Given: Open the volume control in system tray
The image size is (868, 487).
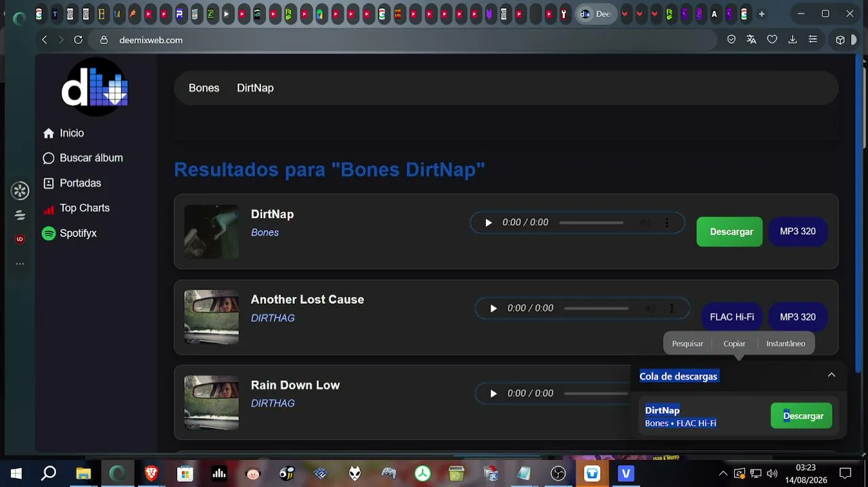Looking at the screenshot, I should (x=772, y=473).
